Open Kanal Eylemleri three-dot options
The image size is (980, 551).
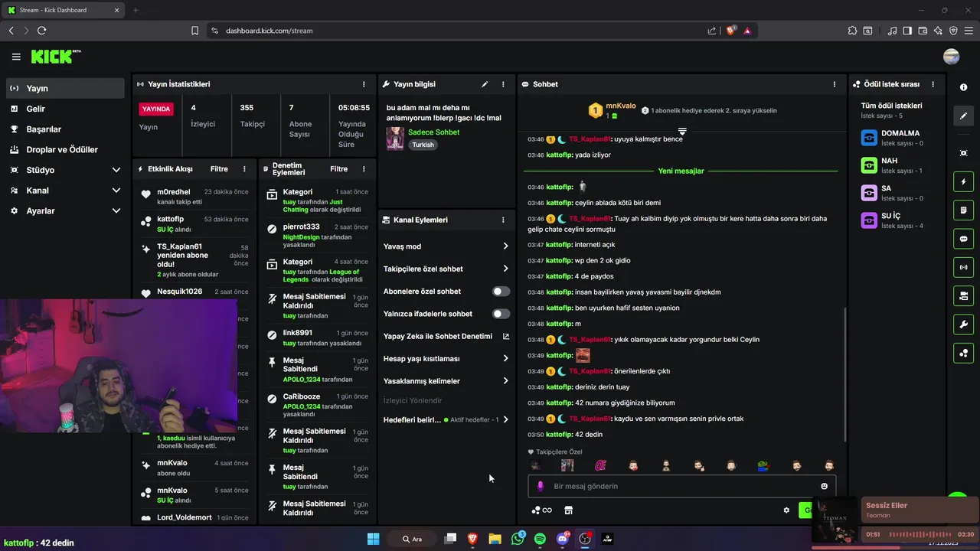click(503, 220)
